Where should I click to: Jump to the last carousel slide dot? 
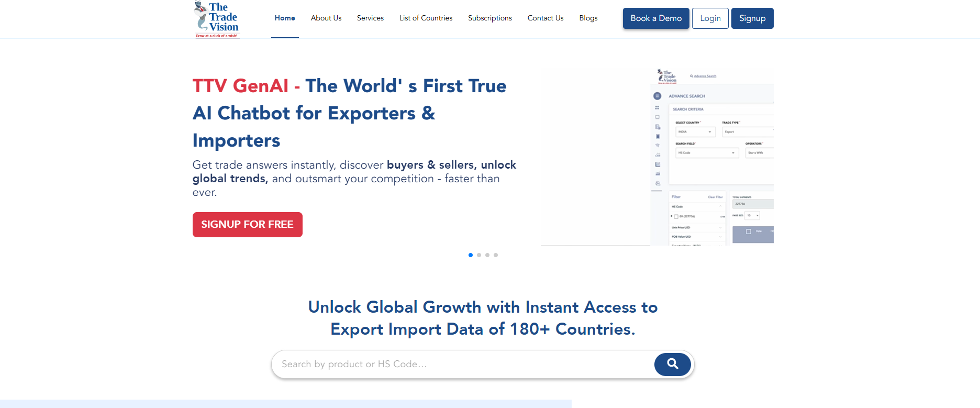click(496, 255)
